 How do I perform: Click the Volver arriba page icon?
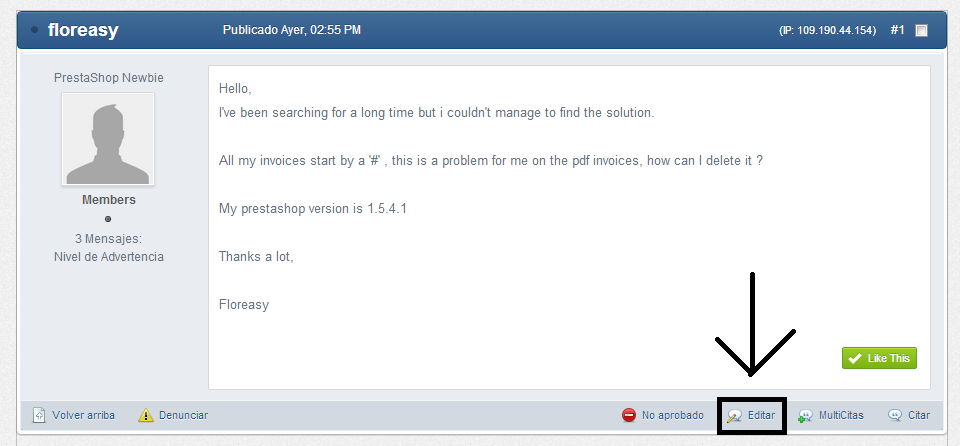(x=40, y=415)
